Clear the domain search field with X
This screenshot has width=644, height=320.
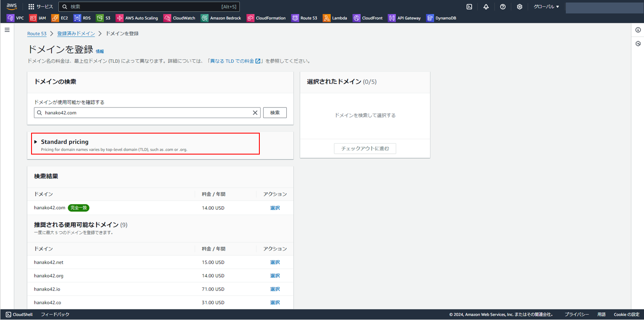click(x=255, y=113)
